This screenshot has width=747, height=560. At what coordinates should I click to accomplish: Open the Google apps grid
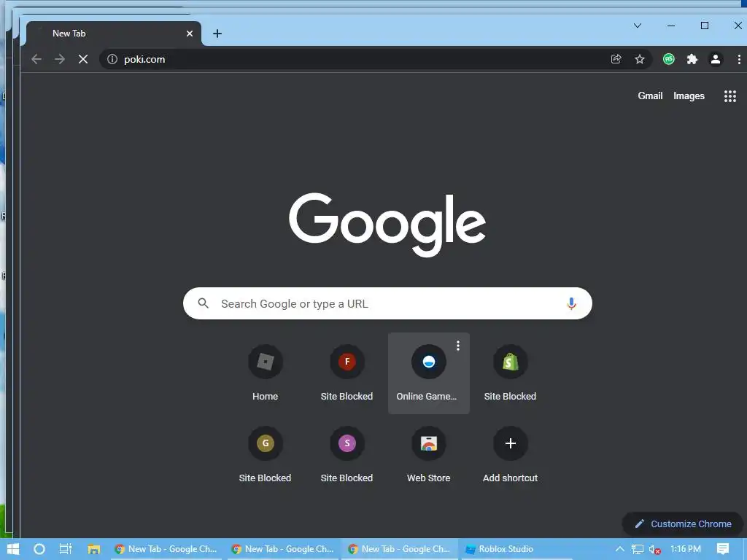[729, 96]
